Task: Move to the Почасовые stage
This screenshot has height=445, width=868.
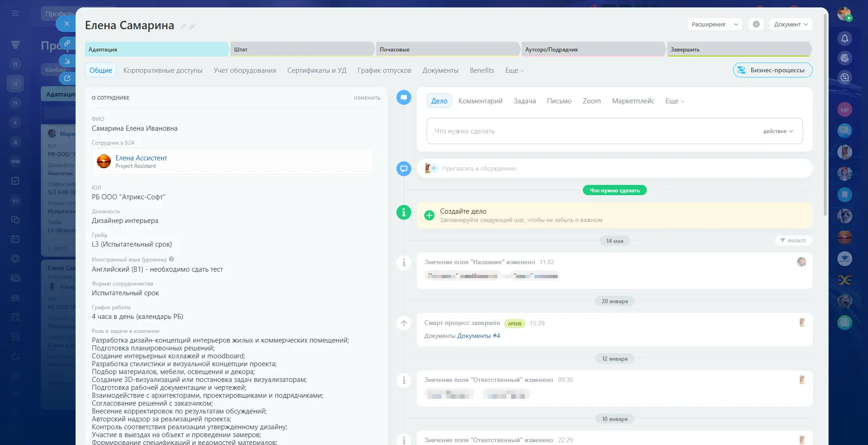Action: 447,49
